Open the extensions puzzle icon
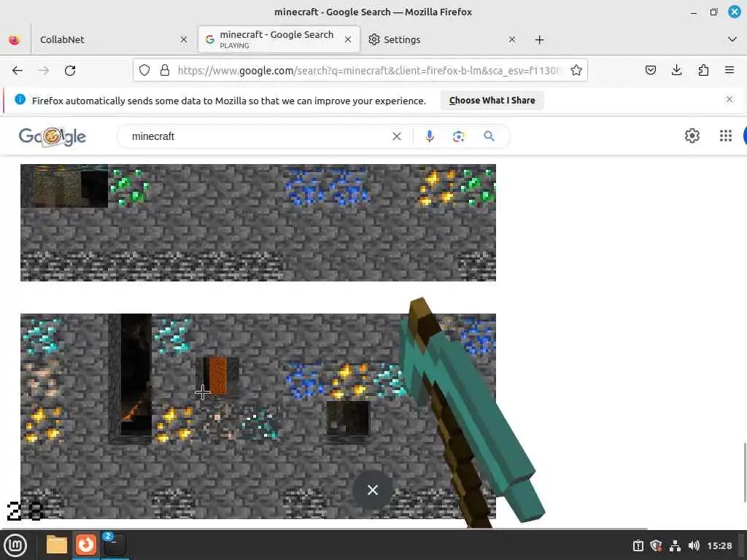Screen dimensions: 747x560 703,71
